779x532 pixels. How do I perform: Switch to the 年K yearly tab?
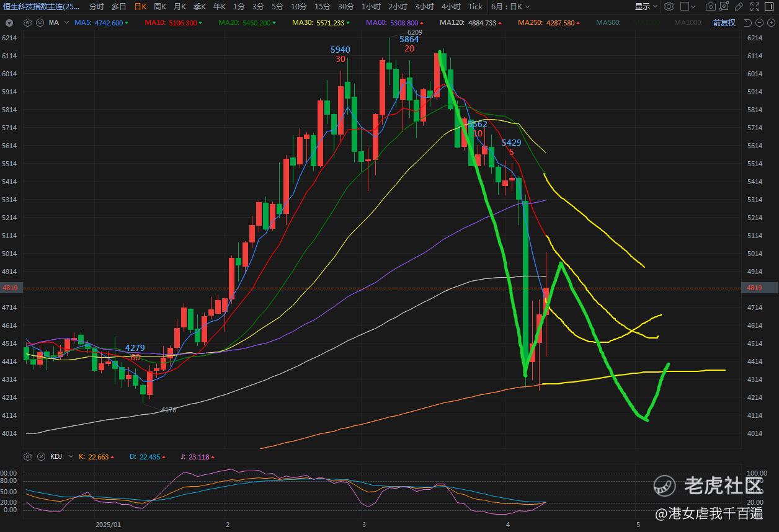220,7
